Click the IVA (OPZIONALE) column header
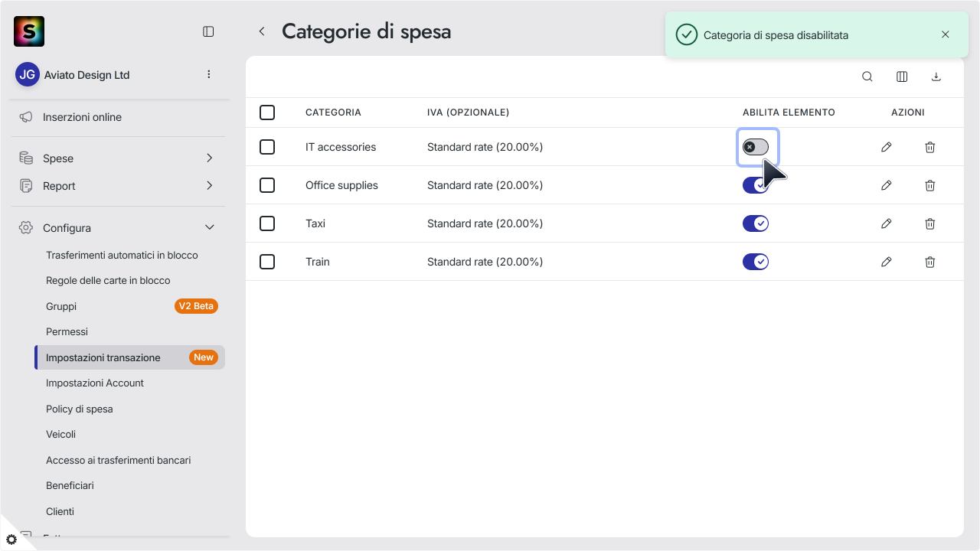 pos(468,112)
